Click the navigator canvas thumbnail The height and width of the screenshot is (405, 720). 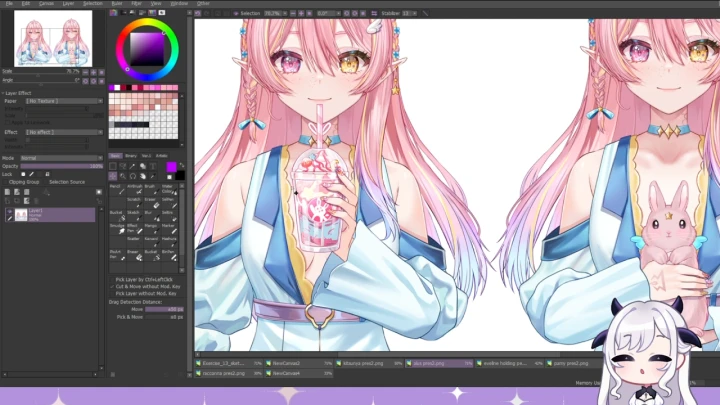coord(53,39)
